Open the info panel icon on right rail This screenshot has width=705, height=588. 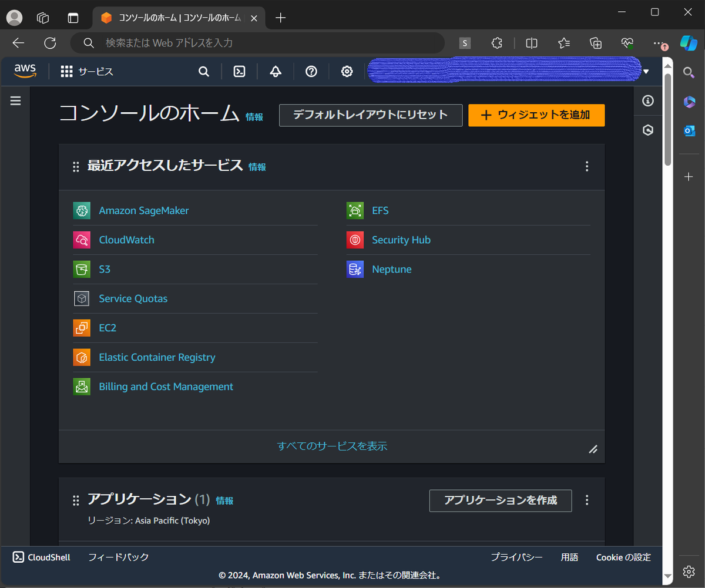coord(648,101)
